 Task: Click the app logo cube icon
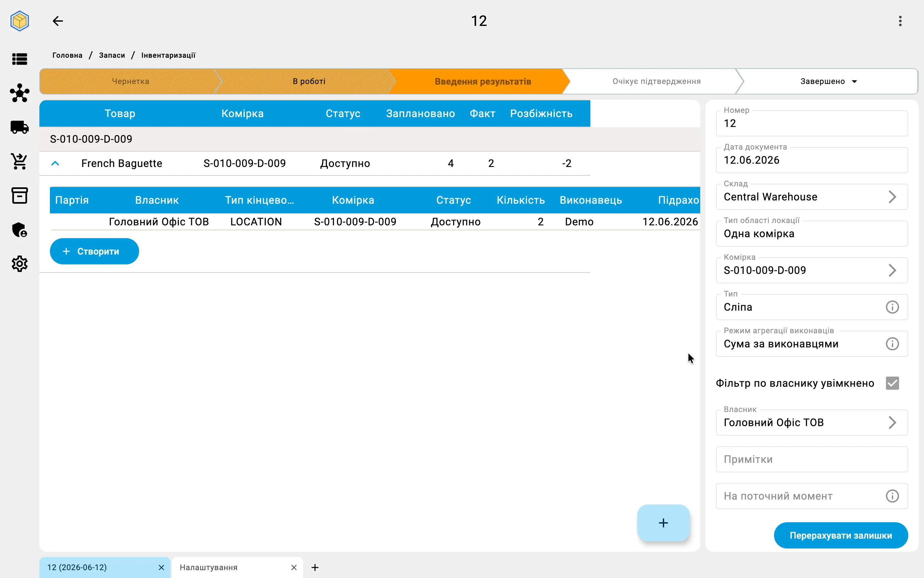pos(19,21)
